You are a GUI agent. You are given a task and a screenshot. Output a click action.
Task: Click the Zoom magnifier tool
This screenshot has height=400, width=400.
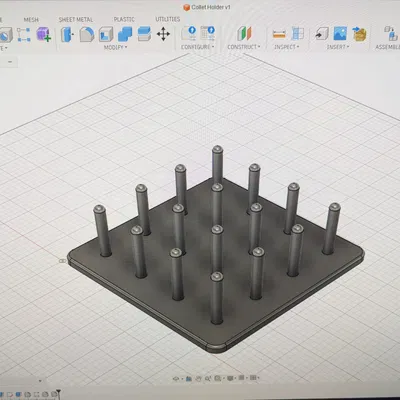(x=208, y=378)
